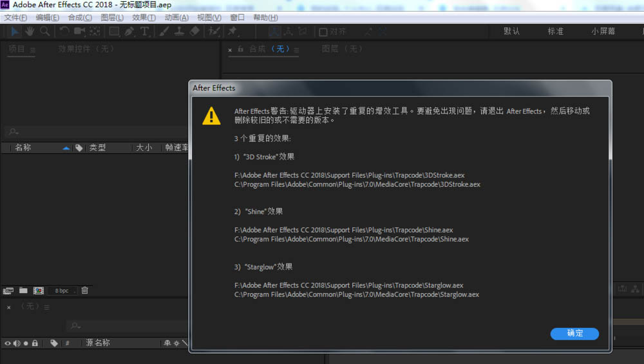
Task: Select the 效果控件 (无) panel tab
Action: click(x=86, y=49)
